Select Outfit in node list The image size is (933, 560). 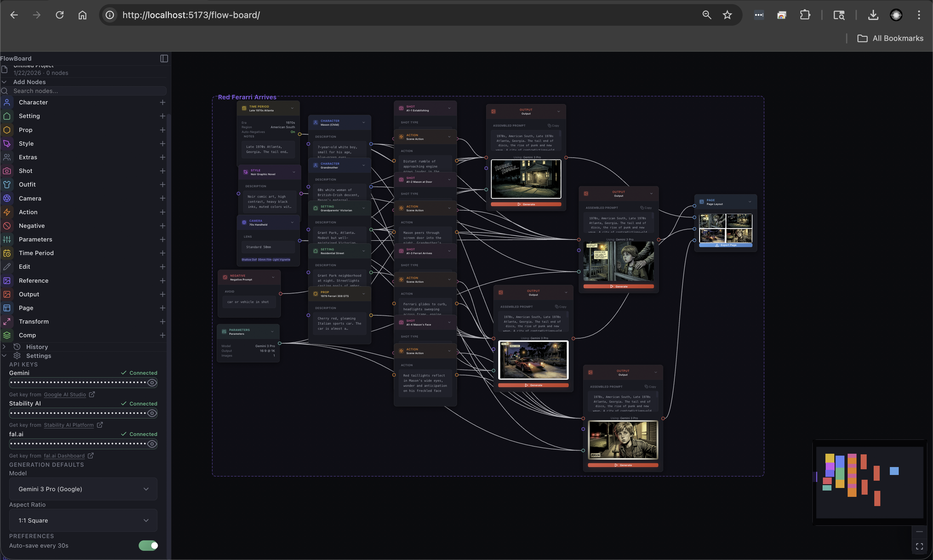pyautogui.click(x=27, y=185)
